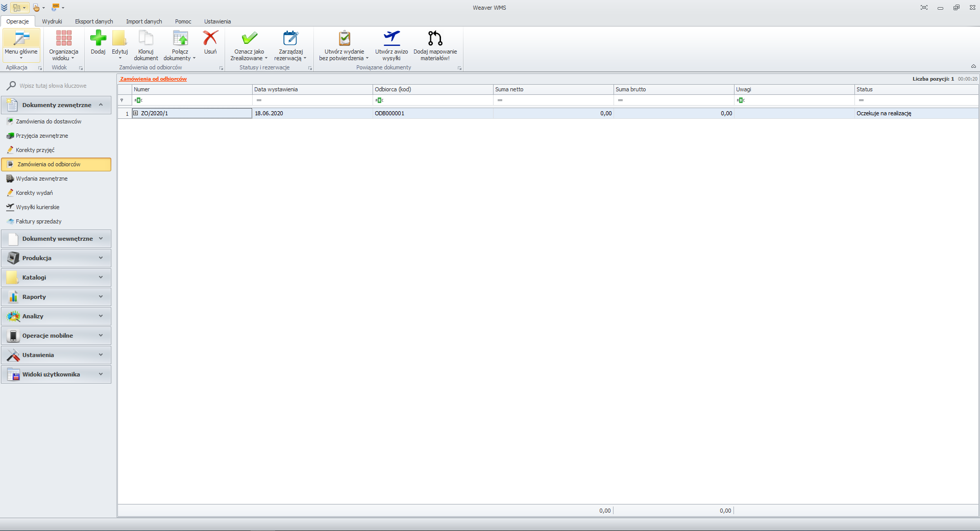The height and width of the screenshot is (531, 980).
Task: Click the Zarządzaj rezerwacją calendar icon
Action: [290, 39]
